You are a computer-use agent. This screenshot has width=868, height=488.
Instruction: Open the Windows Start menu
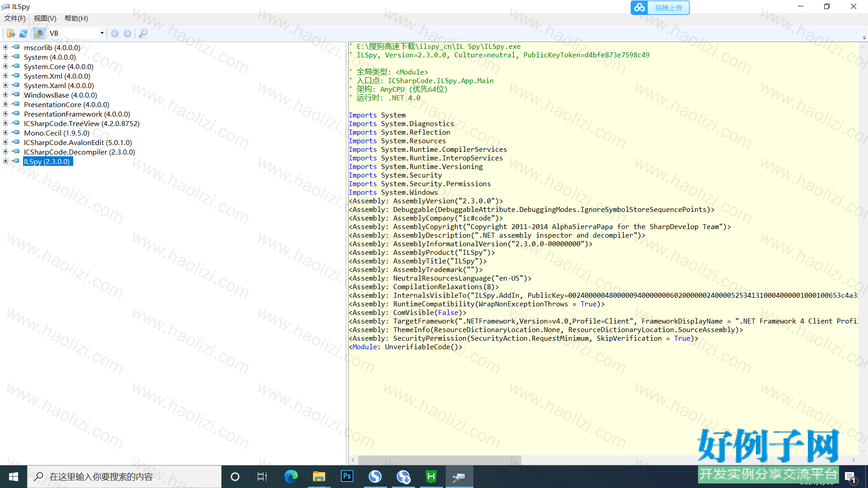click(x=14, y=477)
